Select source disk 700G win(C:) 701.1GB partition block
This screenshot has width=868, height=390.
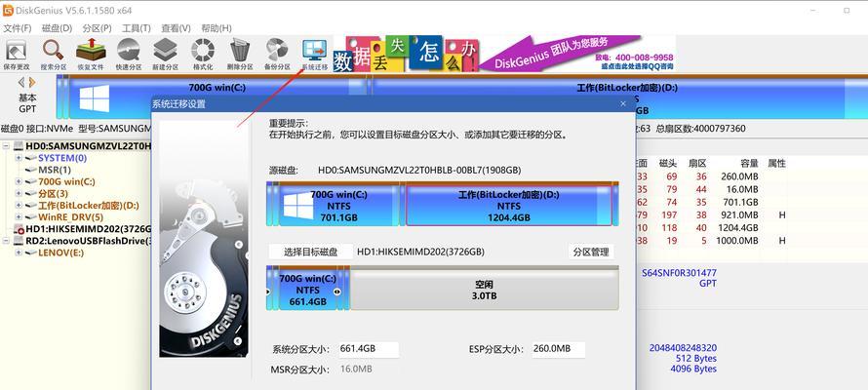coord(338,205)
